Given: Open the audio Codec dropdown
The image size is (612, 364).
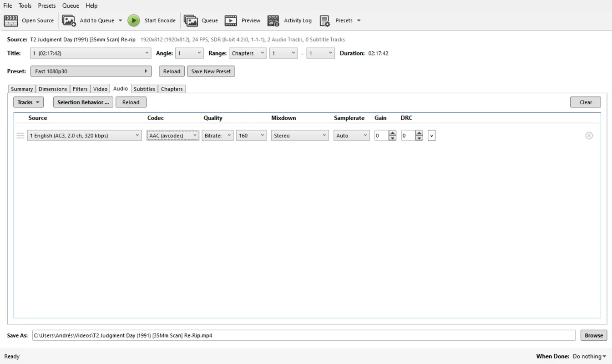Looking at the screenshot, I should pos(173,136).
